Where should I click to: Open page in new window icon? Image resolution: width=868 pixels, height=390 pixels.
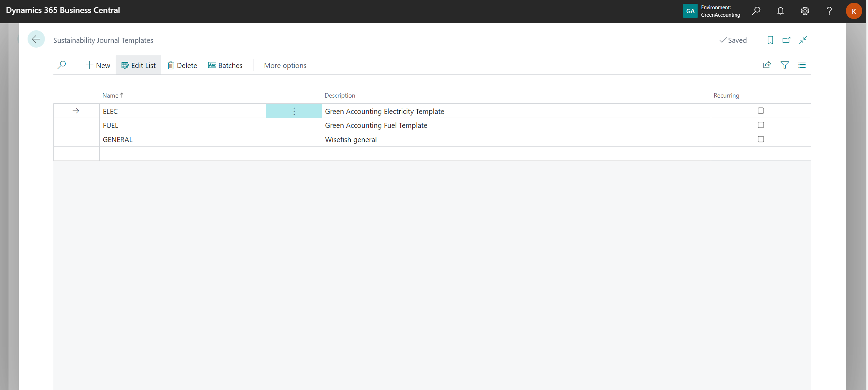point(786,40)
